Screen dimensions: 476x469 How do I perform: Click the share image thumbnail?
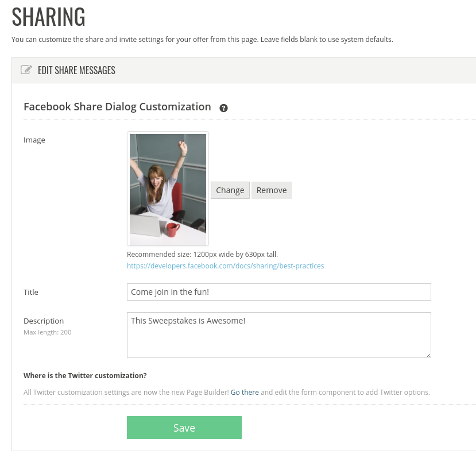(x=168, y=189)
